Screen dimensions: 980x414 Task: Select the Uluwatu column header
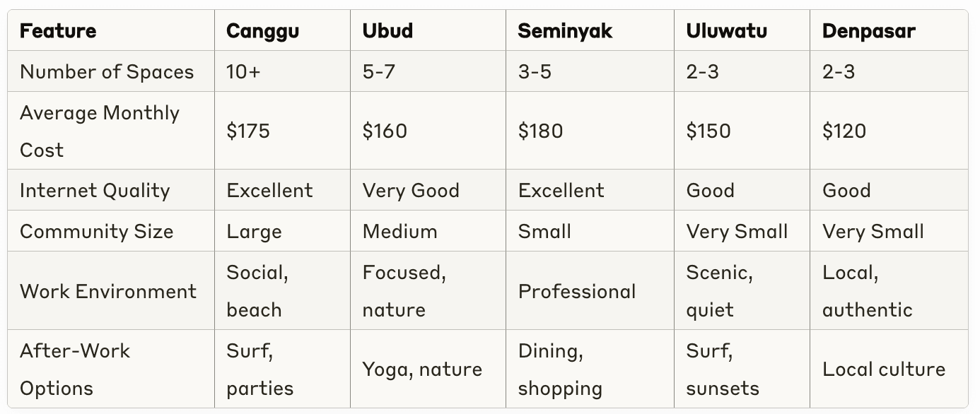726,31
